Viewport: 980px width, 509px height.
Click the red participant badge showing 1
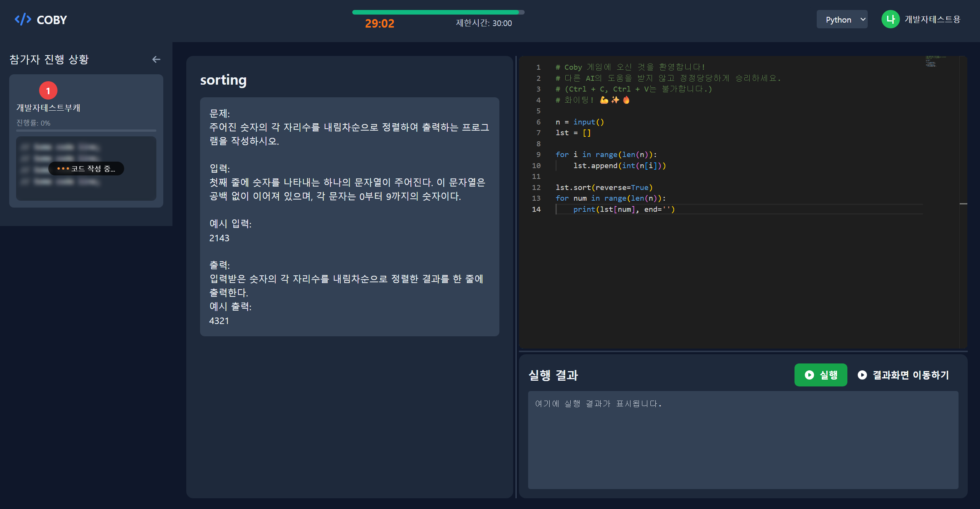48,90
